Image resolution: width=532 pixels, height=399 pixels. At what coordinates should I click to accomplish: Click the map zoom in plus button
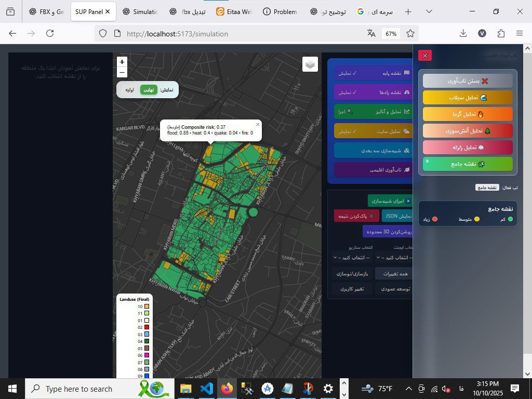122,62
